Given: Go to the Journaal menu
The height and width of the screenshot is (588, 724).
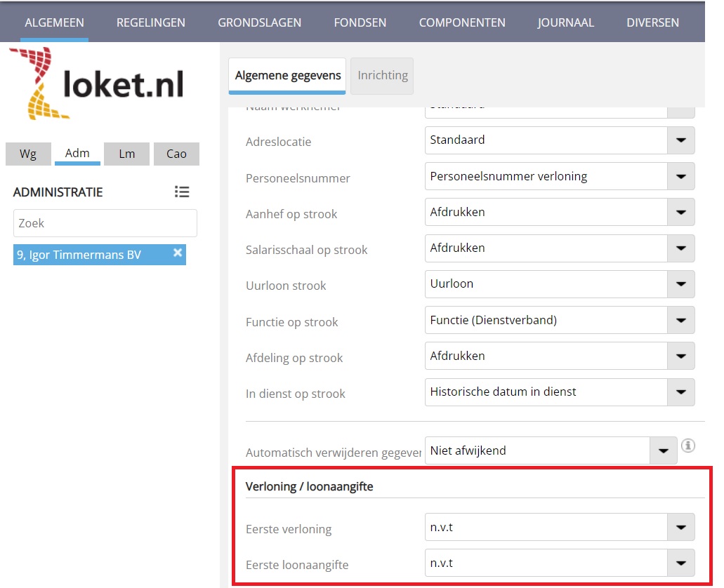Looking at the screenshot, I should (x=565, y=22).
